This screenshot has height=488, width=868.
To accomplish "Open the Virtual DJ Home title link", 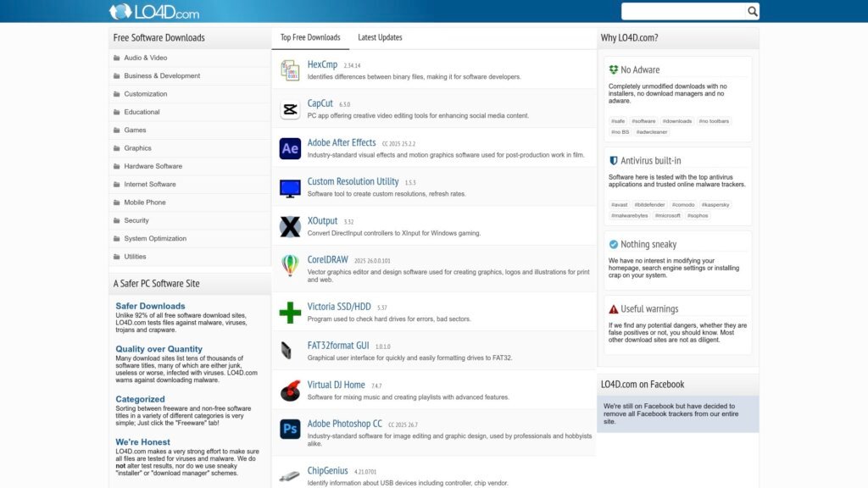I will coord(336,385).
